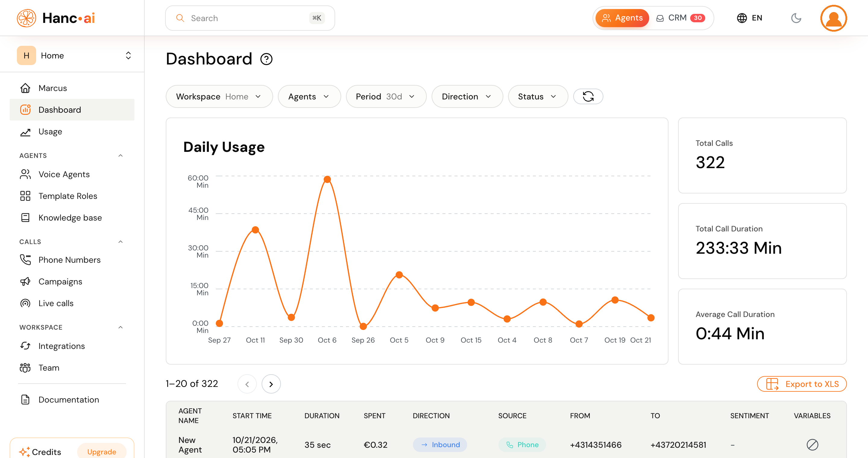Click the Oct 11 chart data point
868x458 pixels.
coord(255,230)
